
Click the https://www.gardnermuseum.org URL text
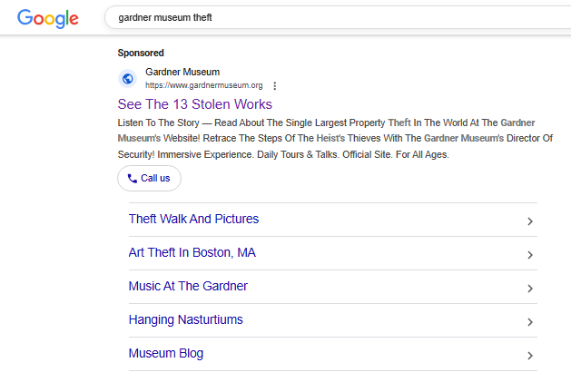204,85
